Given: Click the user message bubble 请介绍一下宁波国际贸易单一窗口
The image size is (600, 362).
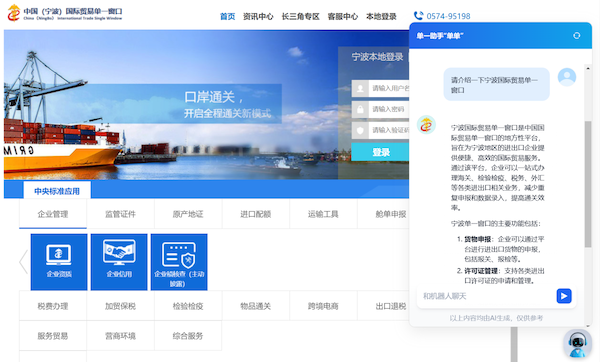Looking at the screenshot, I should click(496, 85).
